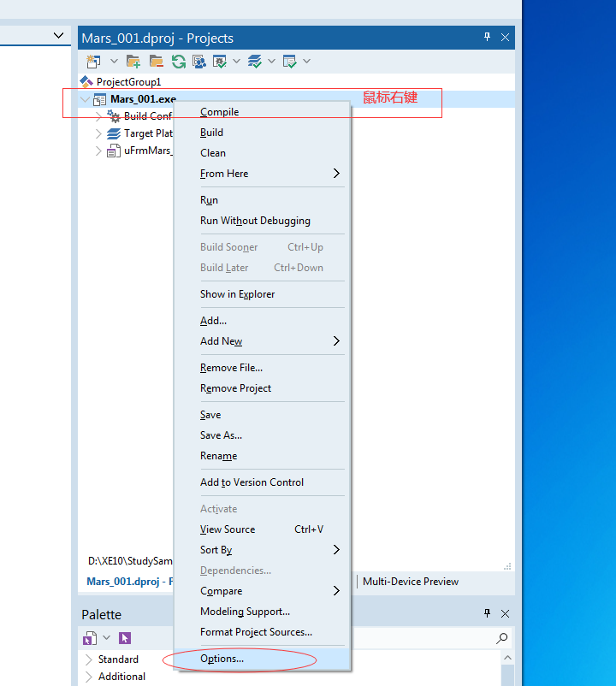Click the collaboration people icon in toolbar
Image resolution: width=616 pixels, height=686 pixels.
199,62
